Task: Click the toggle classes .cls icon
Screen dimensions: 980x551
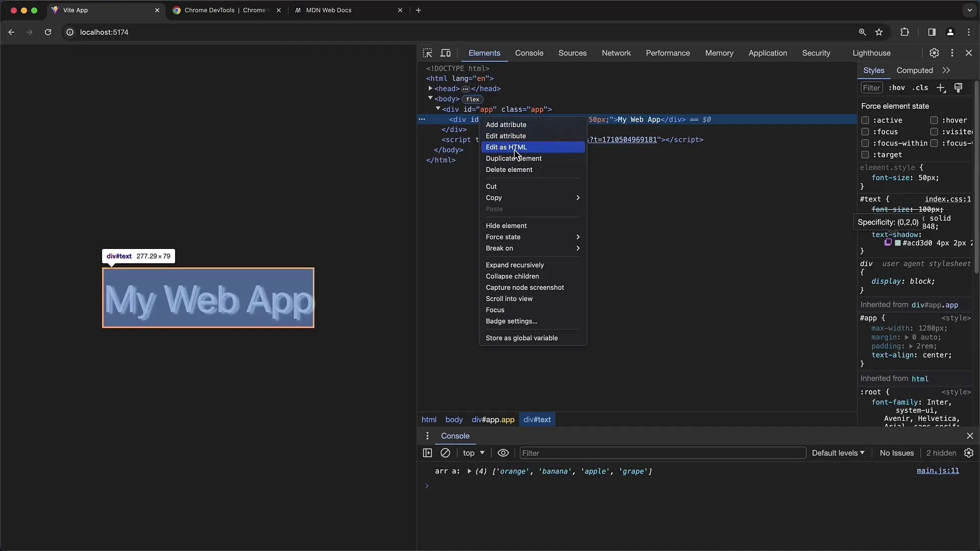Action: click(x=922, y=88)
